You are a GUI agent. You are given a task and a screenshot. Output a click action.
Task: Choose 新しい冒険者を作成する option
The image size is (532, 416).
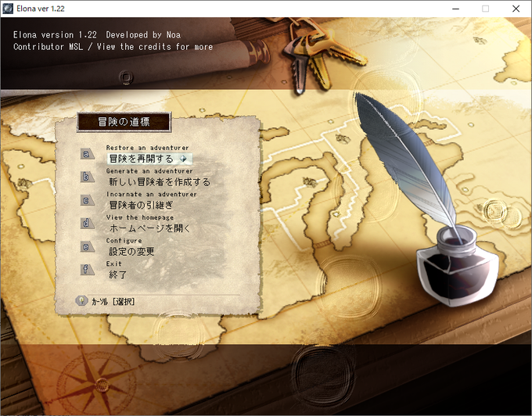160,182
